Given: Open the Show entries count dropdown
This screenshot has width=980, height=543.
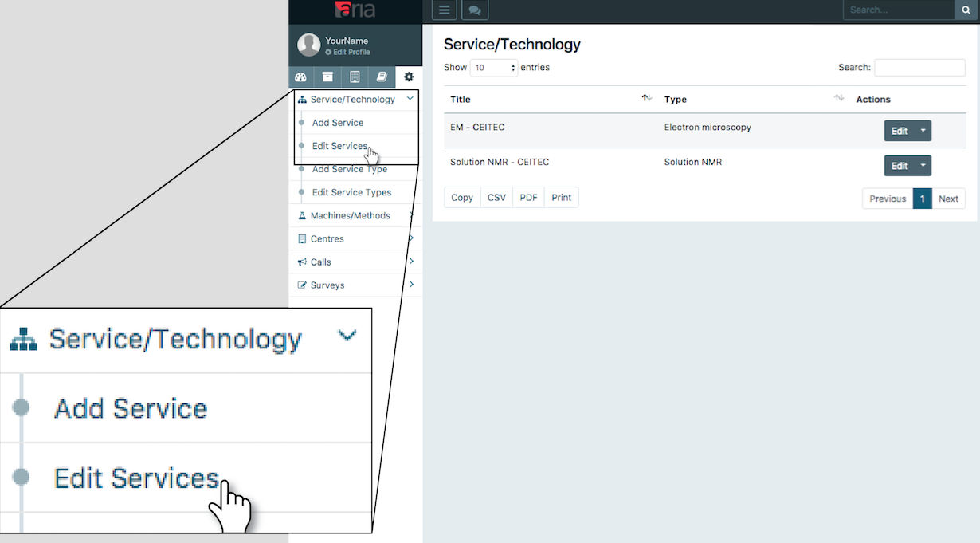Looking at the screenshot, I should (494, 68).
